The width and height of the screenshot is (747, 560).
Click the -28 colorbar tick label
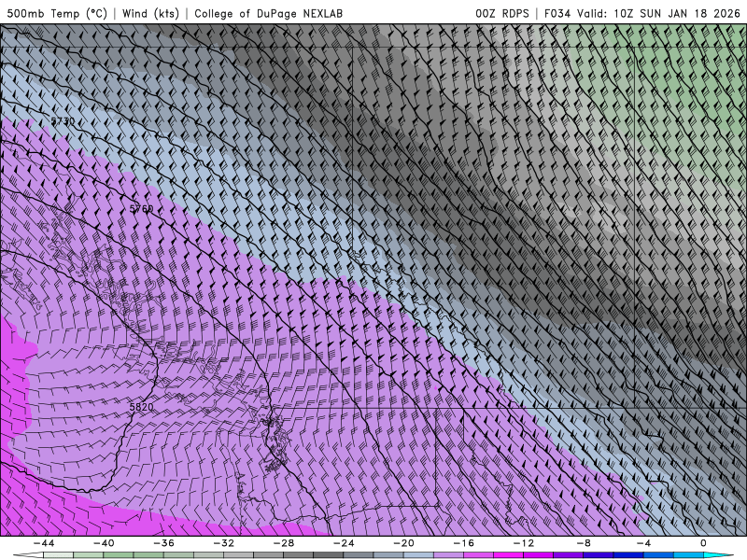pos(284,543)
